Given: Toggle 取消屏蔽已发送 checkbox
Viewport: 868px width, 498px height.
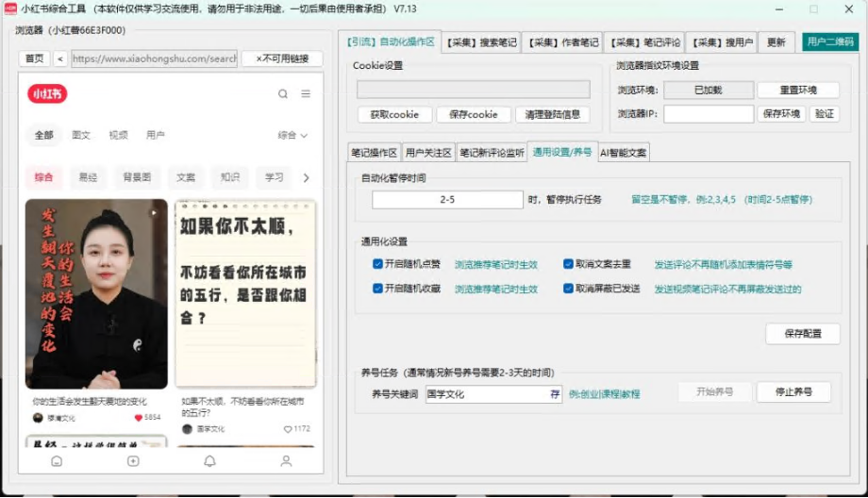Looking at the screenshot, I should 568,289.
